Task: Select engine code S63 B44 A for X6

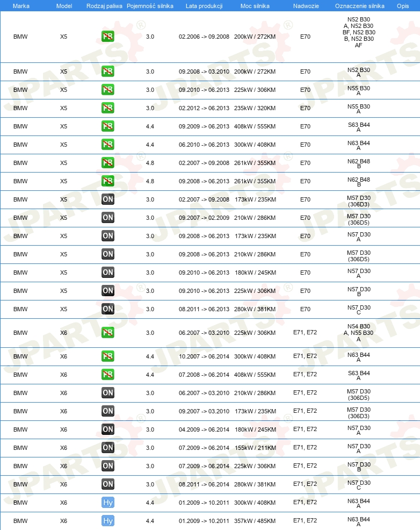Action: click(359, 375)
